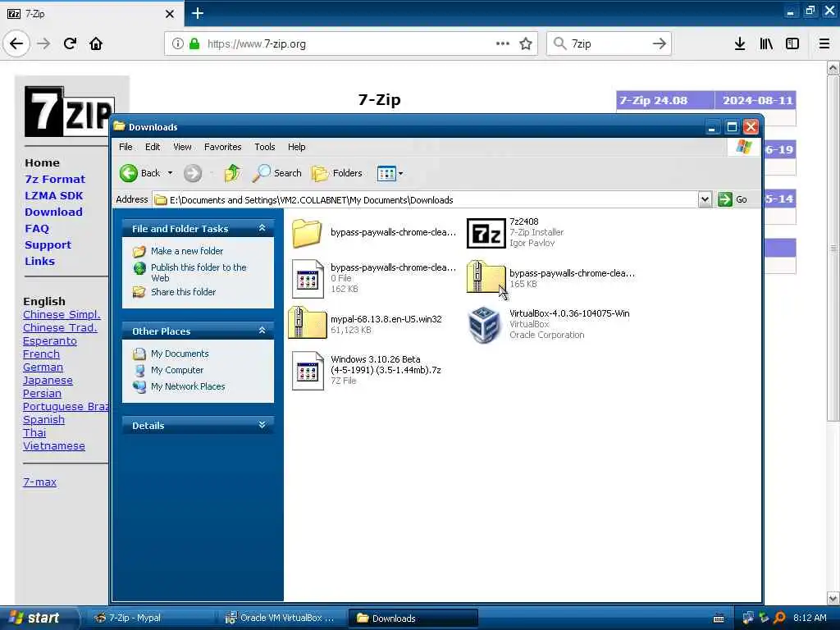Viewport: 840px width, 630px height.
Task: Select the Windows 3.10.26 Beta 7z file icon
Action: coord(308,370)
